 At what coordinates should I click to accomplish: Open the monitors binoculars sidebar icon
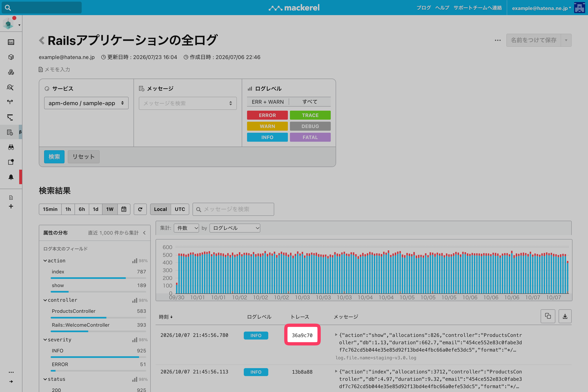11,147
